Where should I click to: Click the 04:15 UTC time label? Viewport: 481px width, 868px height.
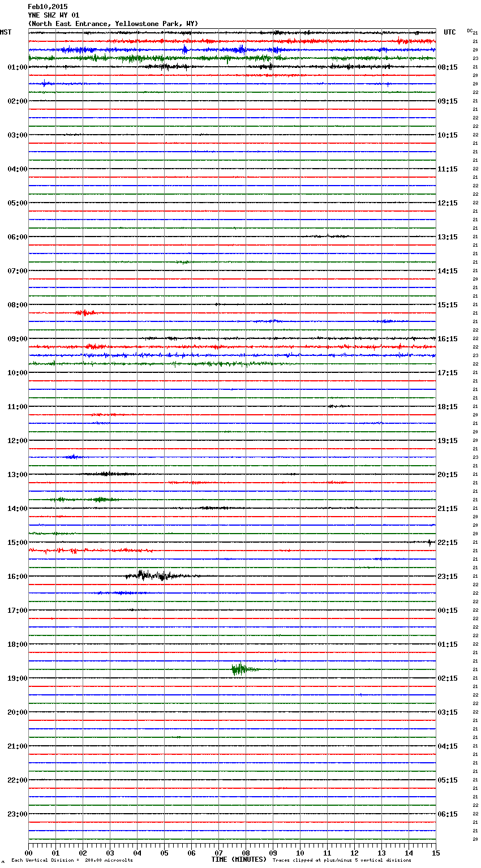tap(448, 746)
